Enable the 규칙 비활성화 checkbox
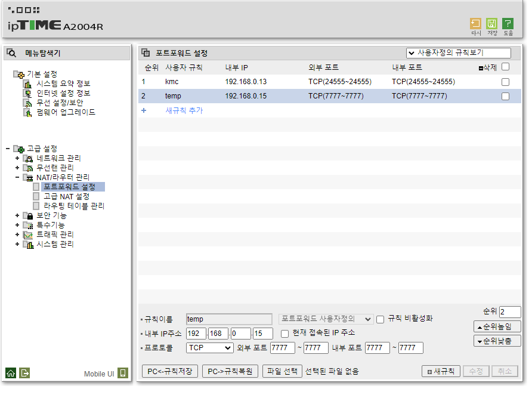The image size is (532, 395). click(381, 319)
